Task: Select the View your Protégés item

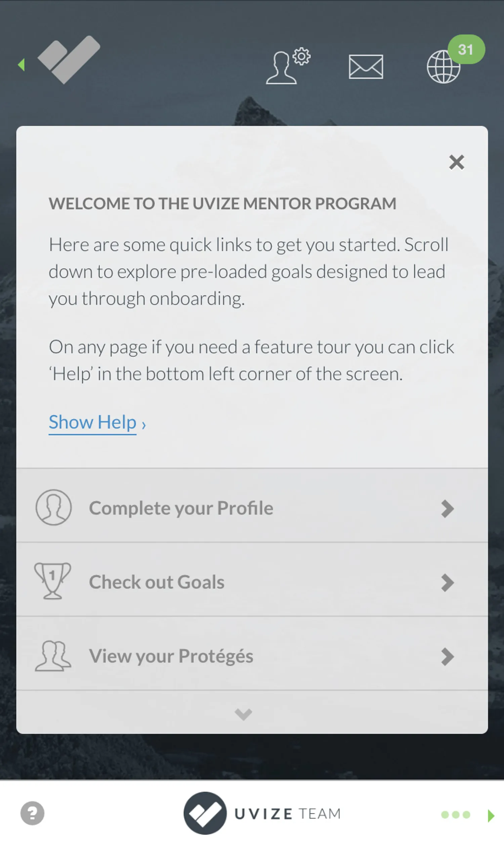Action: (171, 656)
